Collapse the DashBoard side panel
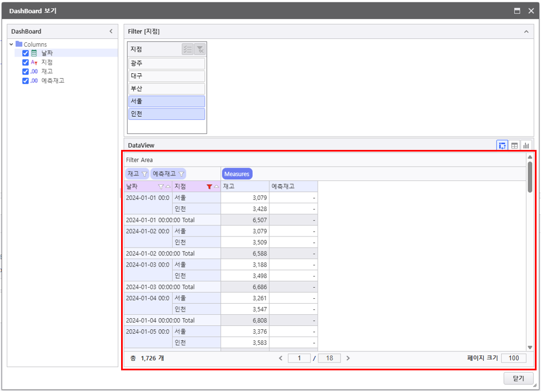 [111, 32]
